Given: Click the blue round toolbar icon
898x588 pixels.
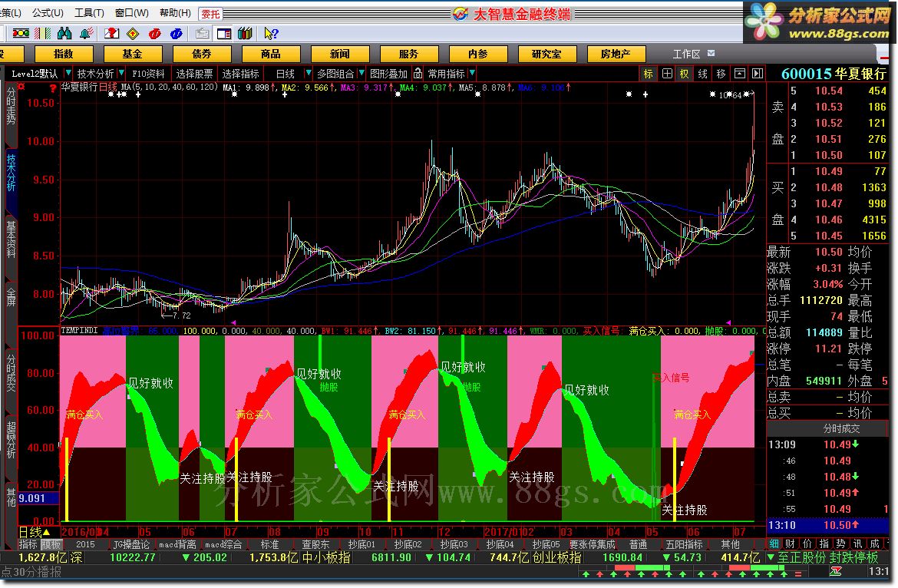Looking at the screenshot, I should [177, 34].
